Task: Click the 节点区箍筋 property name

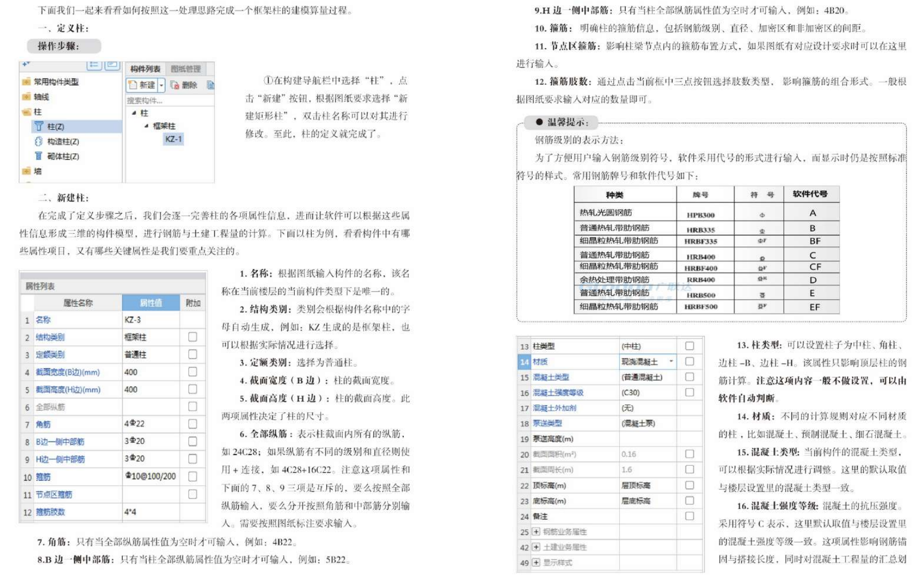Action: point(54,495)
